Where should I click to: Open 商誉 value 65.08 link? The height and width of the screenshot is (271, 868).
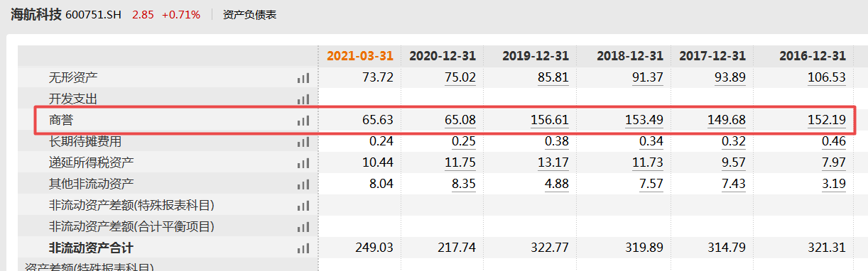(x=460, y=120)
